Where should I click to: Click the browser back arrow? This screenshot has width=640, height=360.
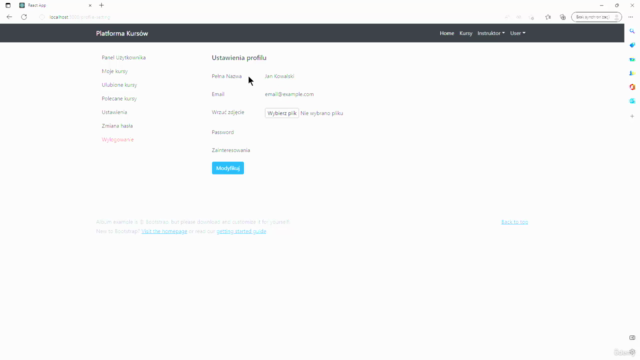(x=9, y=17)
